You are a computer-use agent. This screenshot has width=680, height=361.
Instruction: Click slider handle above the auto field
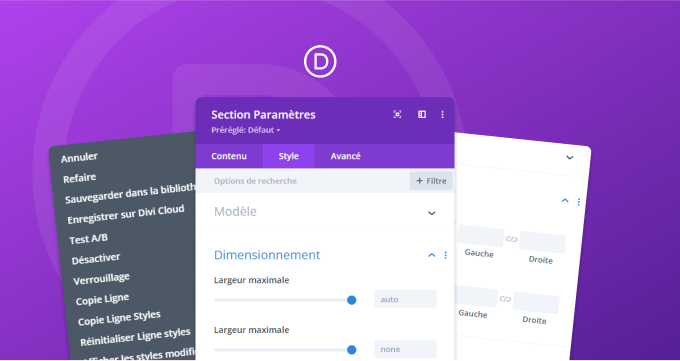tap(352, 300)
